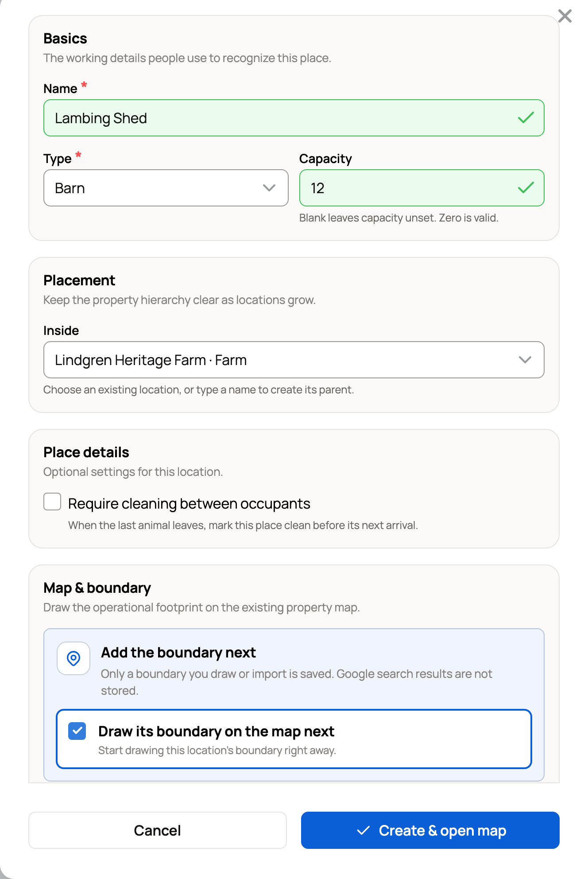Click 'Blank leaves capacity unset' hint text
This screenshot has width=588, height=879.
399,218
